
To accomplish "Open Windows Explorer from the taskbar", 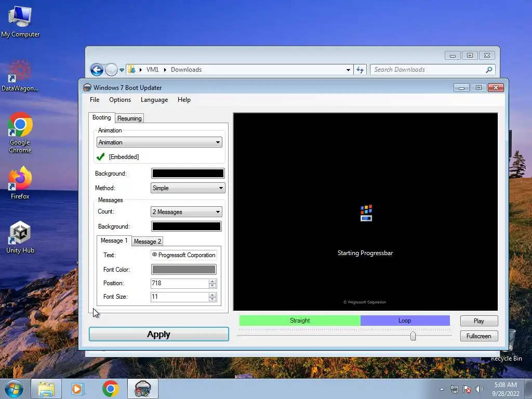I will (x=46, y=389).
